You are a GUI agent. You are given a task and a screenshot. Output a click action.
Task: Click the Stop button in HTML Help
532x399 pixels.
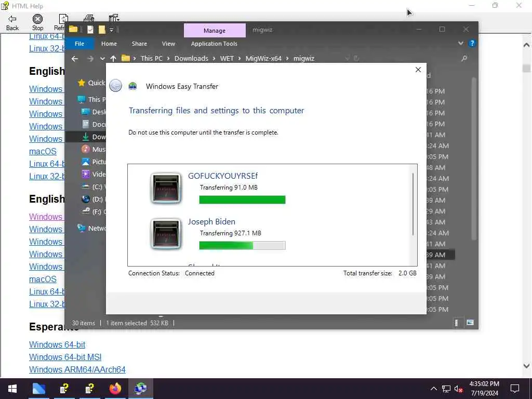pyautogui.click(x=37, y=23)
